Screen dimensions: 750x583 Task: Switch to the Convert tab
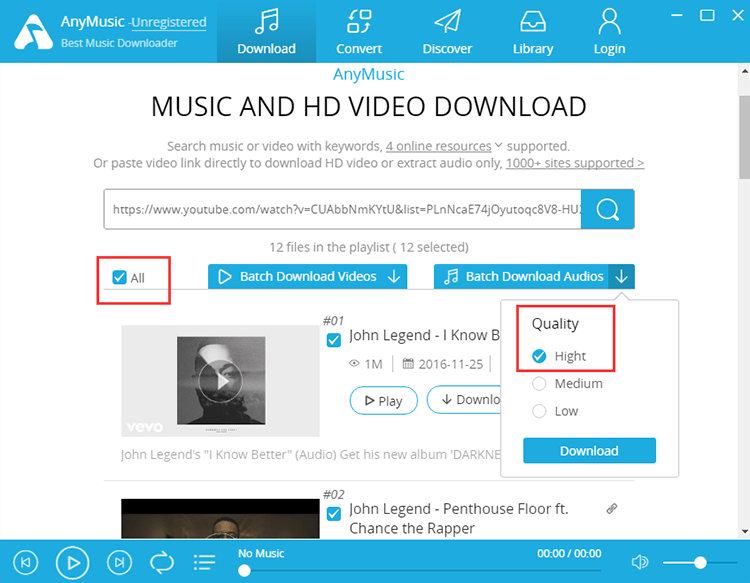(359, 32)
